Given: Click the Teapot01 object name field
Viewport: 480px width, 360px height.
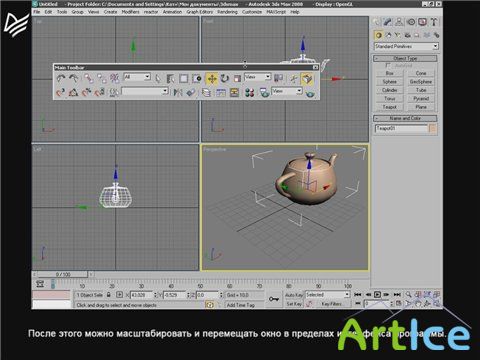Looking at the screenshot, I should point(401,129).
